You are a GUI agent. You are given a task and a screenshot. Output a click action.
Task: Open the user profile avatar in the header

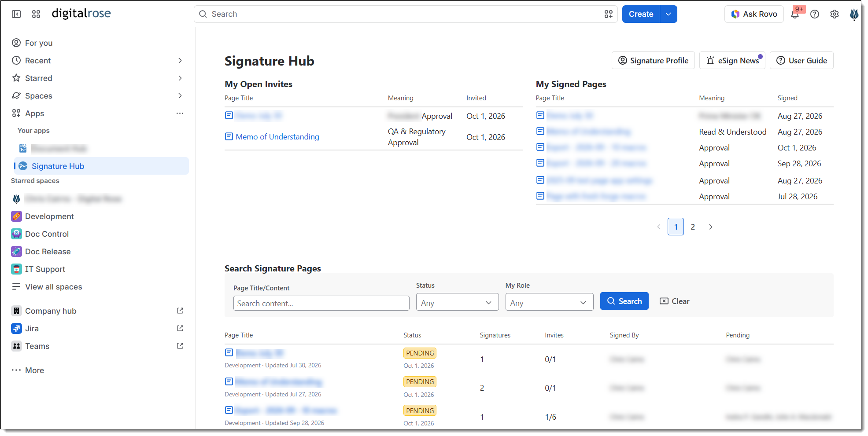[x=854, y=14]
